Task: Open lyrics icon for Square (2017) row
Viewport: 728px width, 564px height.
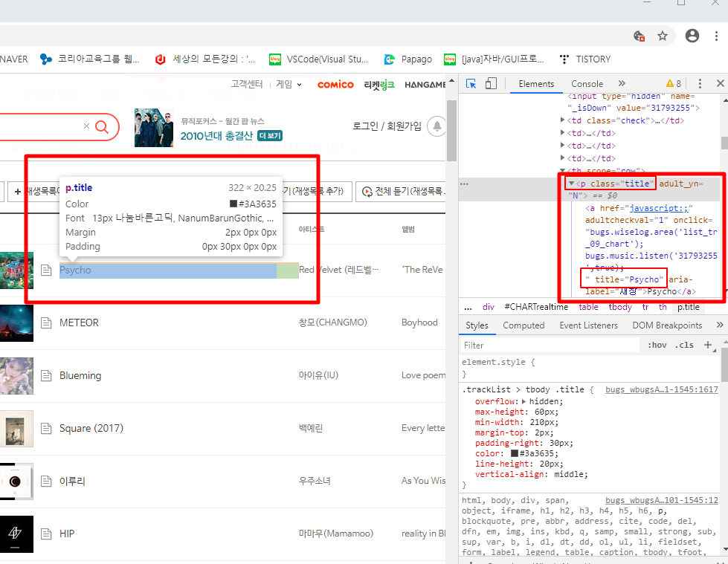Action: click(46, 428)
